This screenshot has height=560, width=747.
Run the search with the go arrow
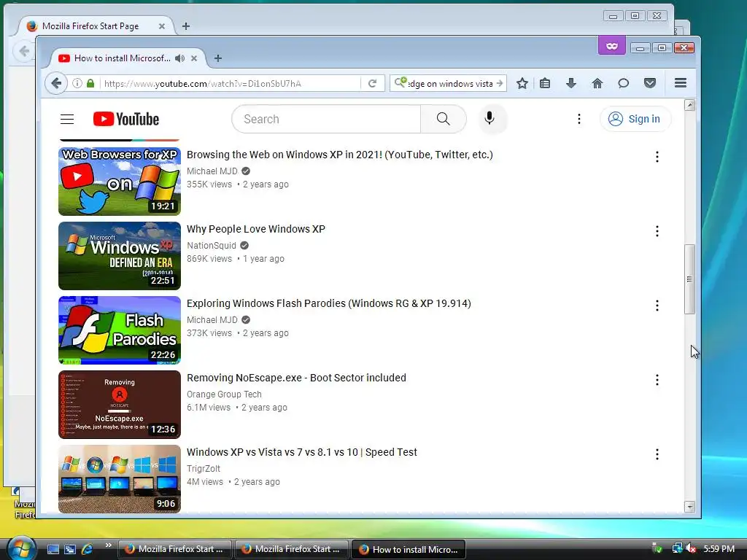(x=499, y=83)
